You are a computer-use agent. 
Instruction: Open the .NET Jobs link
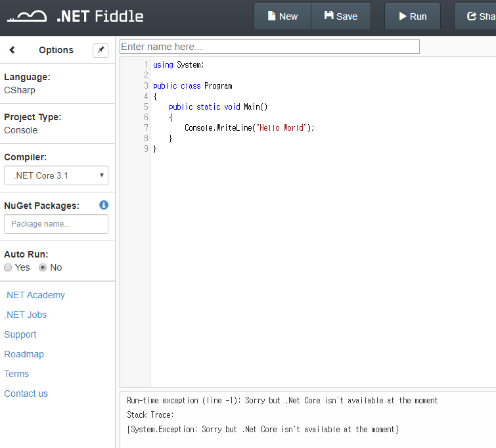tap(26, 315)
